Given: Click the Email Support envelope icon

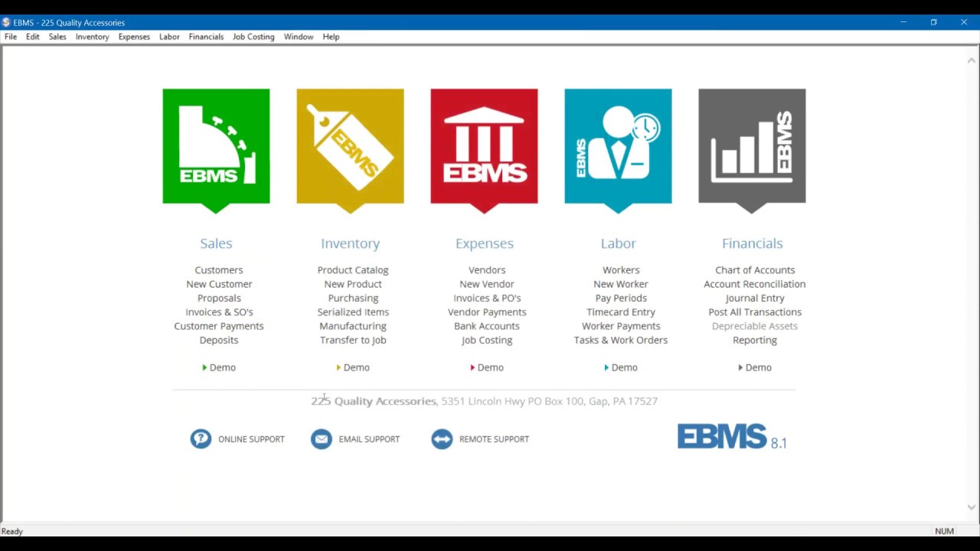Looking at the screenshot, I should coord(322,439).
